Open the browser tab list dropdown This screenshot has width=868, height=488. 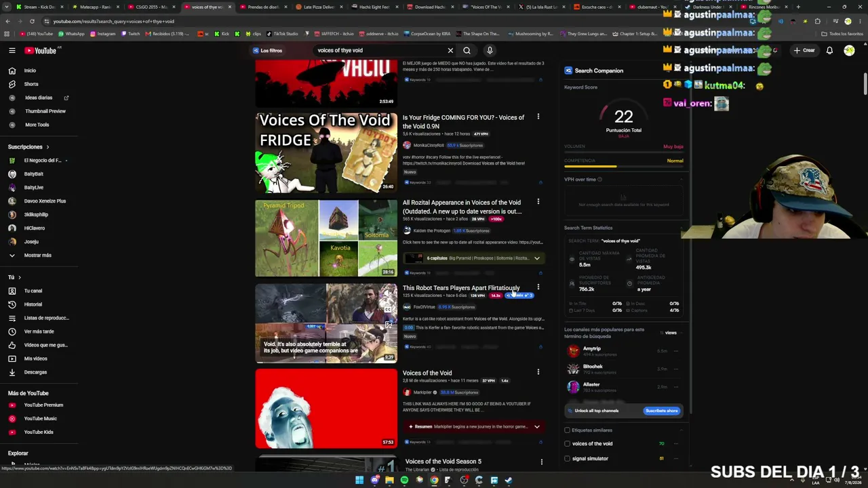click(7, 7)
